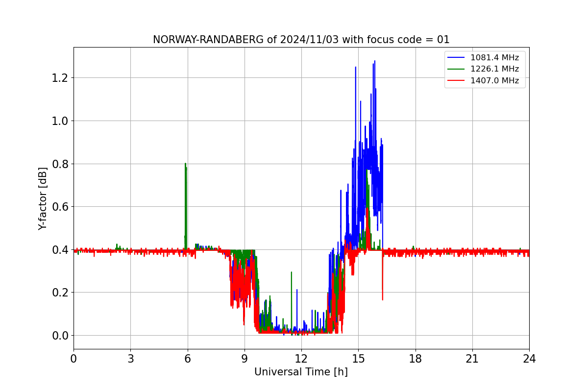Image resolution: width=588 pixels, height=392 pixels.
Task: Click y-axis tick label 0.0
Action: coord(60,336)
